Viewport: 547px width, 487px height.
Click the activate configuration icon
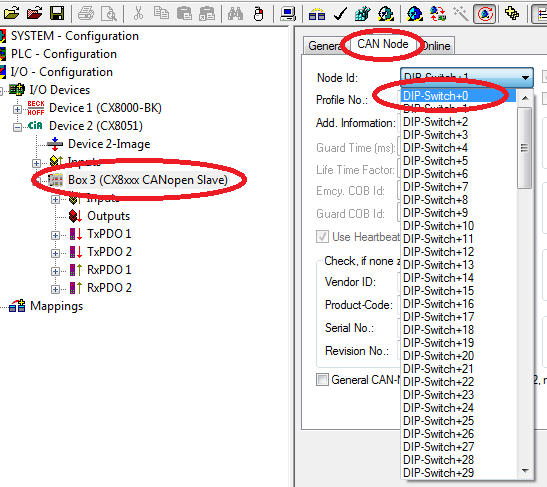click(363, 14)
